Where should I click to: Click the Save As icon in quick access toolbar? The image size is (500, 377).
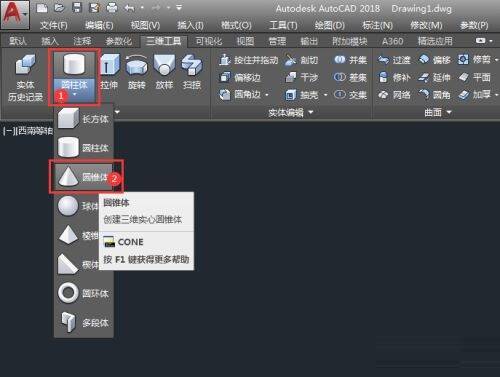tap(94, 8)
